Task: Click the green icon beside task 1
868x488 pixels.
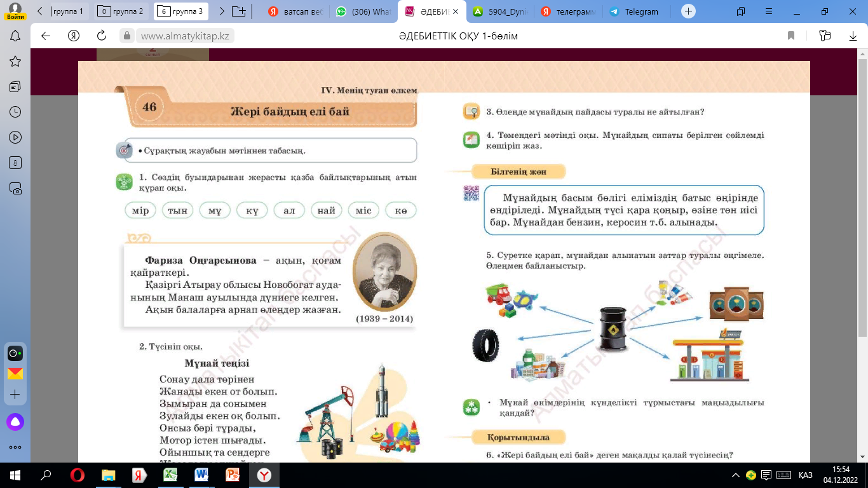Action: tap(125, 182)
